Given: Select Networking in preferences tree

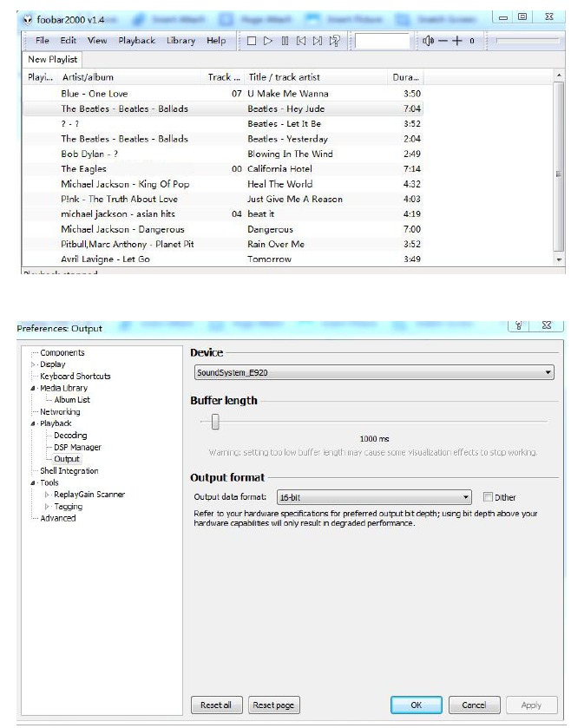Looking at the screenshot, I should click(x=60, y=412).
